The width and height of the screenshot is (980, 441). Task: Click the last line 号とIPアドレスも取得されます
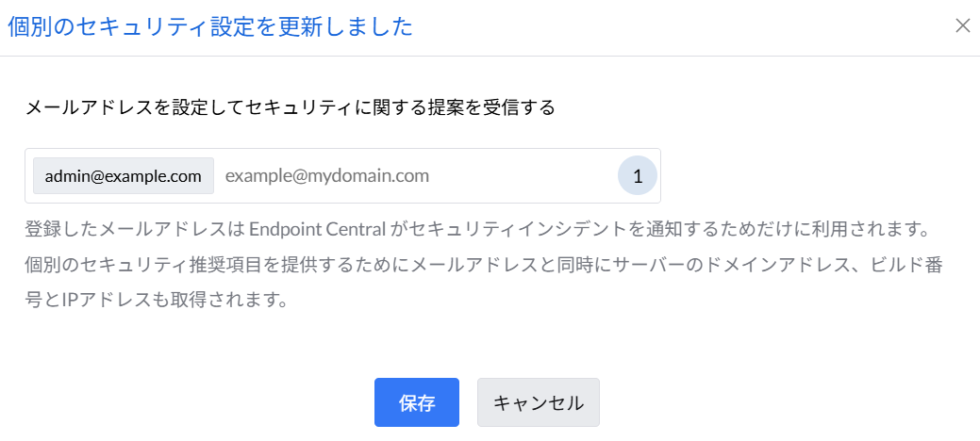155,302
